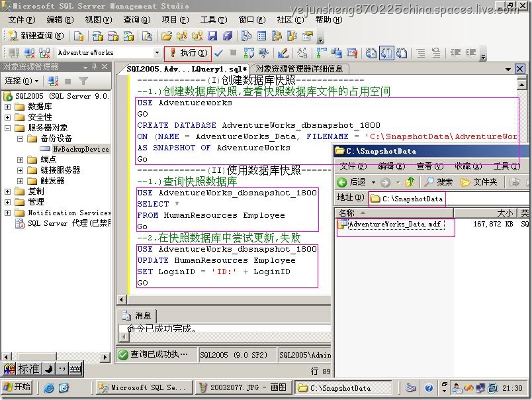Click the Object Explorer filter icon
This screenshot has width=532, height=400.
click(83, 81)
